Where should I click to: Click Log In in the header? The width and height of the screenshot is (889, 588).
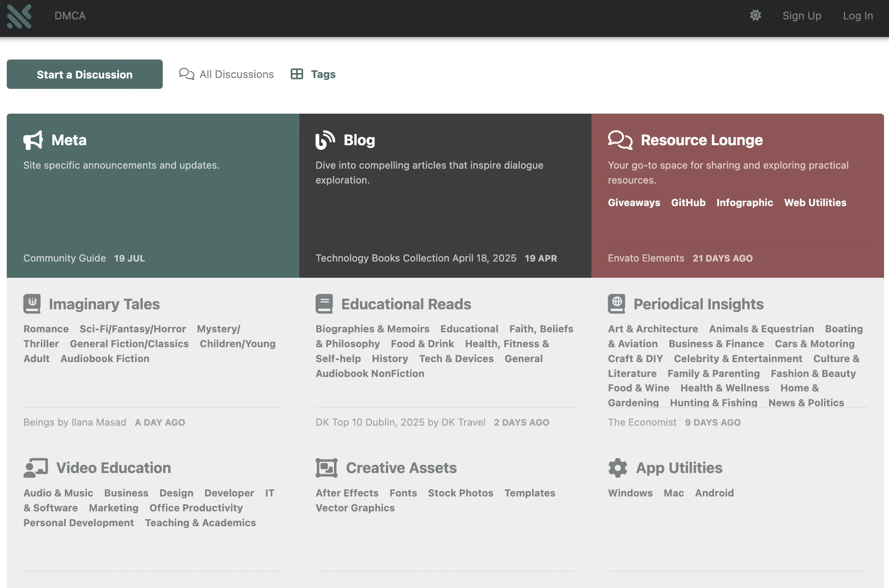857,16
